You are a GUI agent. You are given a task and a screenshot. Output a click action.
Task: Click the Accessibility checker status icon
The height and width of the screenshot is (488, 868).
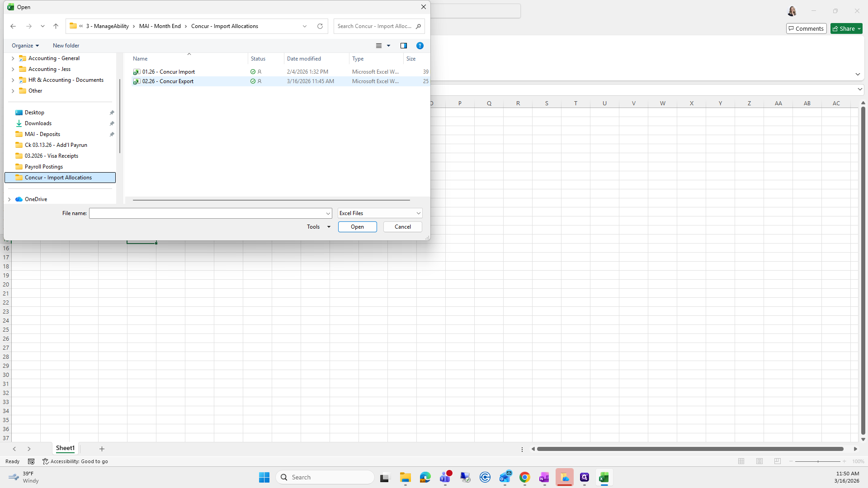(45, 461)
